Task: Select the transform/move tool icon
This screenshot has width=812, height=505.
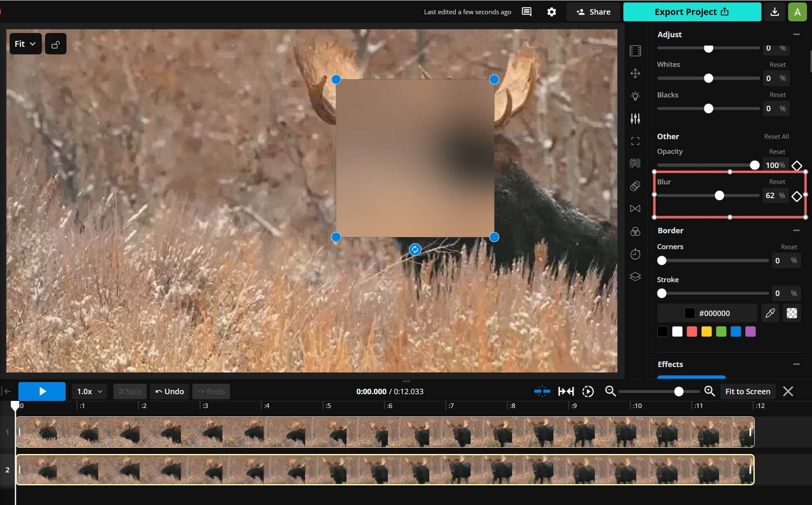Action: (x=635, y=73)
